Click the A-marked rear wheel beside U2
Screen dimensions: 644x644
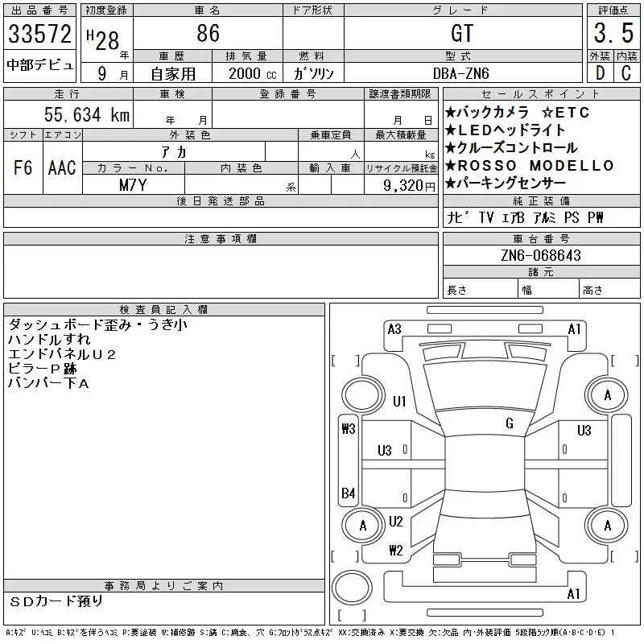point(363,526)
